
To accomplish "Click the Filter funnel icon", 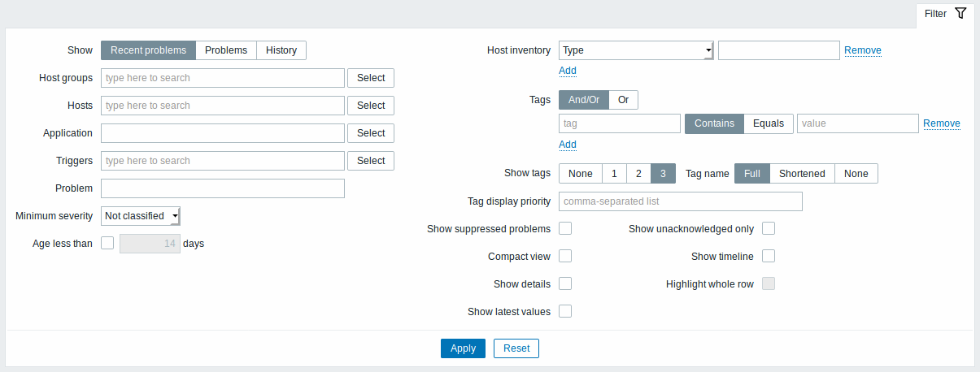I will pos(960,14).
